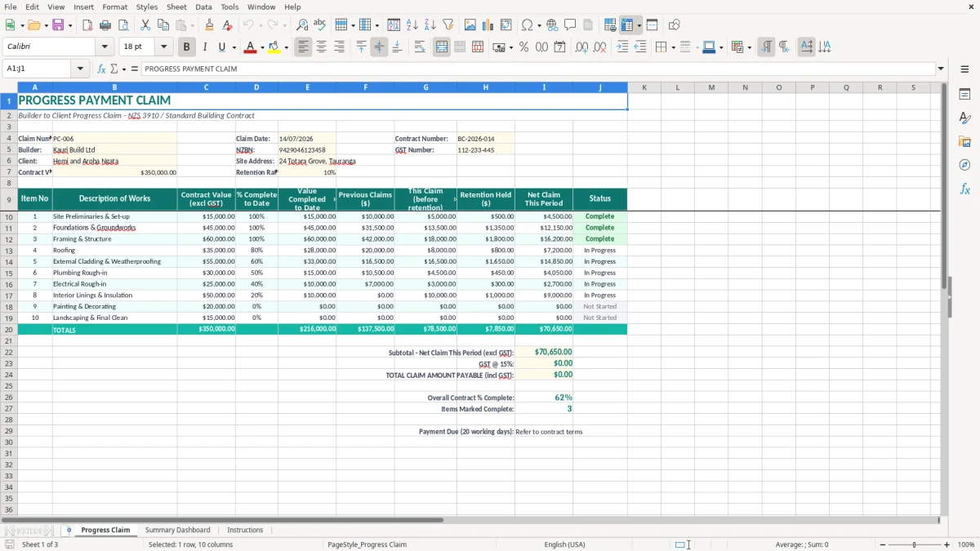Click column header G
This screenshot has width=980, height=551.
(425, 87)
